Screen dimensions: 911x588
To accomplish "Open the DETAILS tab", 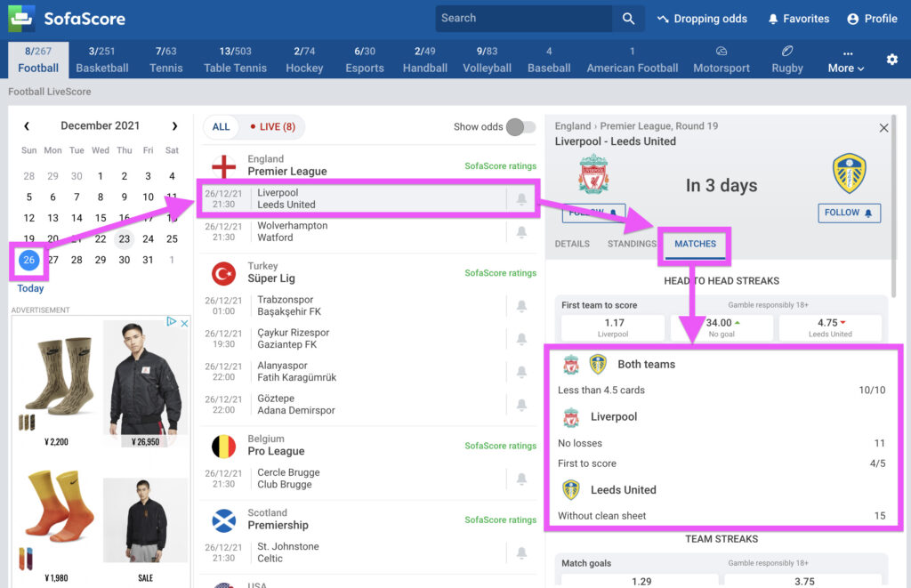I will (572, 244).
